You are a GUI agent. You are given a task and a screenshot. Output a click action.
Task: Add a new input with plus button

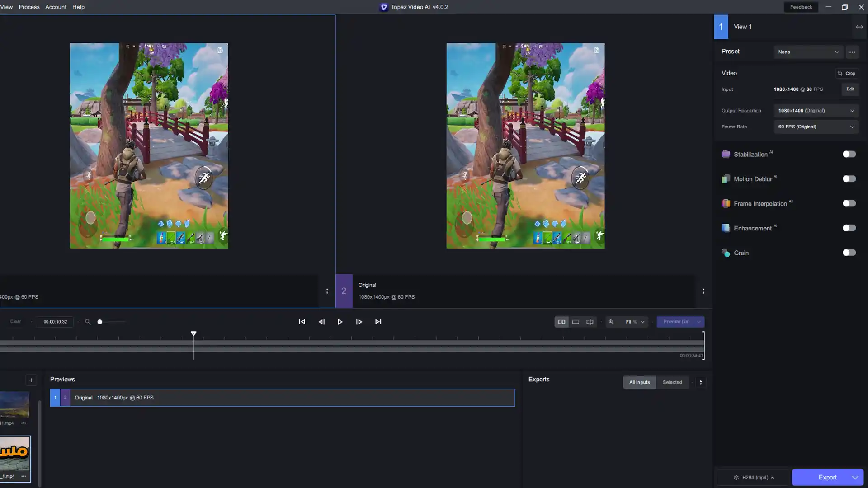click(31, 380)
